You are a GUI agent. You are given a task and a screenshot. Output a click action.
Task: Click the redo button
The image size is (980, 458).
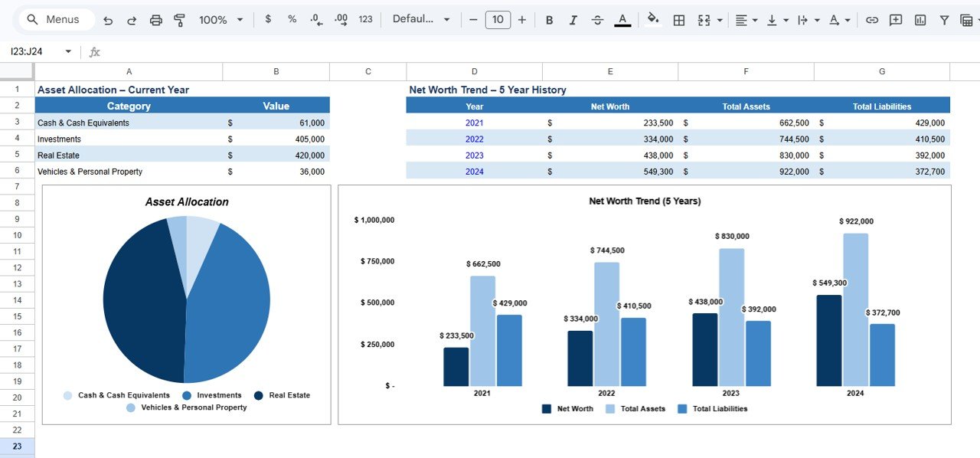point(132,19)
